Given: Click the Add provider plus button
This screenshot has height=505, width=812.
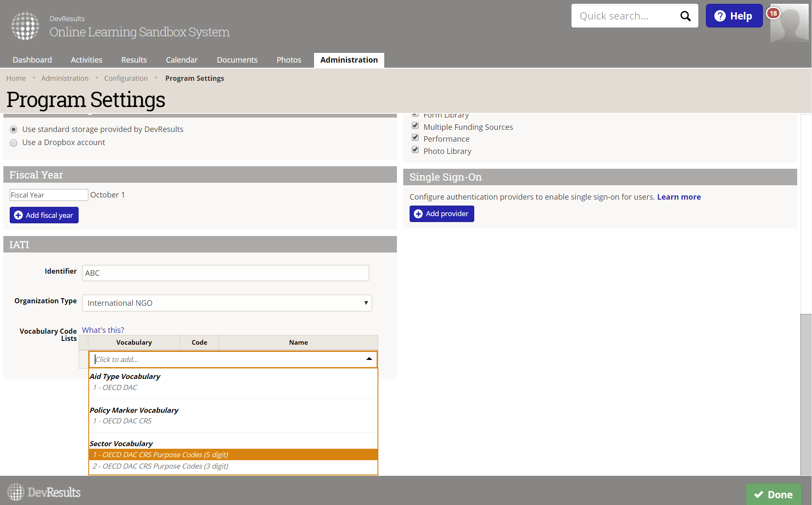Looking at the screenshot, I should [441, 214].
